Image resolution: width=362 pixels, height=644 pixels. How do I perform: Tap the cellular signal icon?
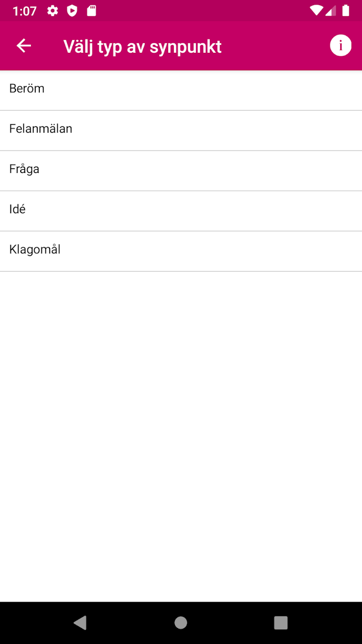(330, 11)
